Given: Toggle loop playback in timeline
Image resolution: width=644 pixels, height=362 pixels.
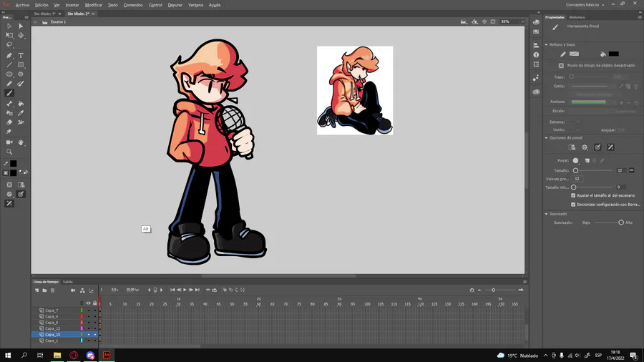Looking at the screenshot, I should [x=215, y=290].
